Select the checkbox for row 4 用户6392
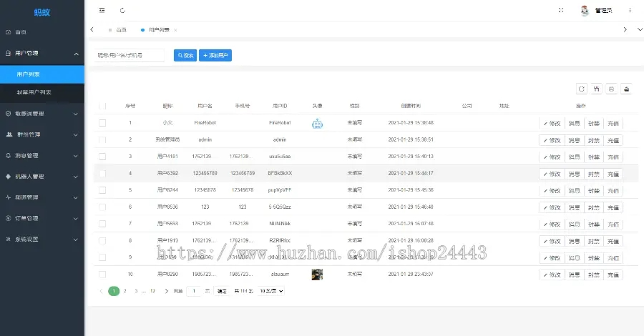 pos(102,173)
